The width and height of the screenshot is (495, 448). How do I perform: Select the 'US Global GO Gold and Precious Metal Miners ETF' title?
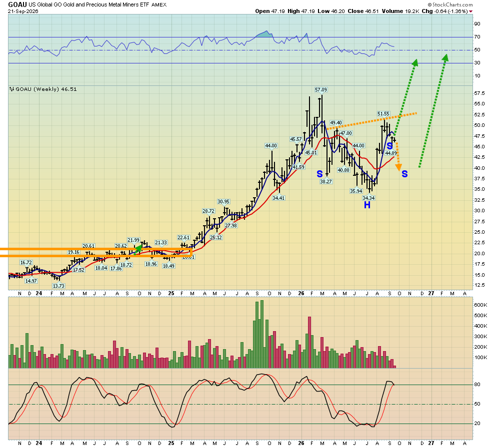89,4
